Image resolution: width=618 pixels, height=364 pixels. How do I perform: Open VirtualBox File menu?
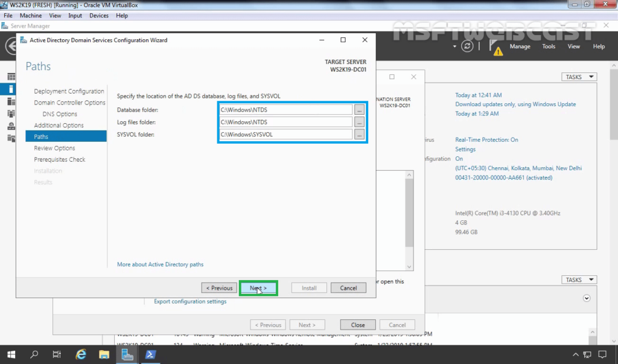(x=8, y=15)
